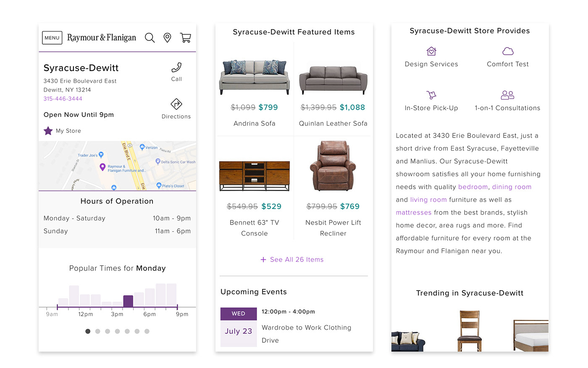Select the second popular-times day dot
This screenshot has height=368, width=588.
[x=98, y=331]
